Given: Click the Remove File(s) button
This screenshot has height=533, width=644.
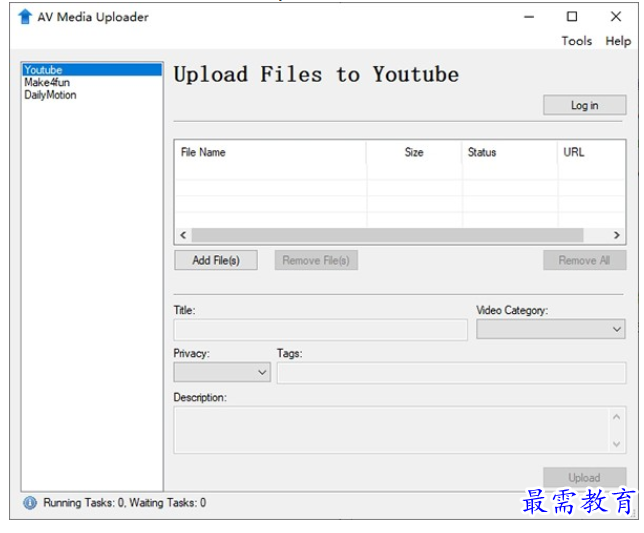Looking at the screenshot, I should pos(316,260).
